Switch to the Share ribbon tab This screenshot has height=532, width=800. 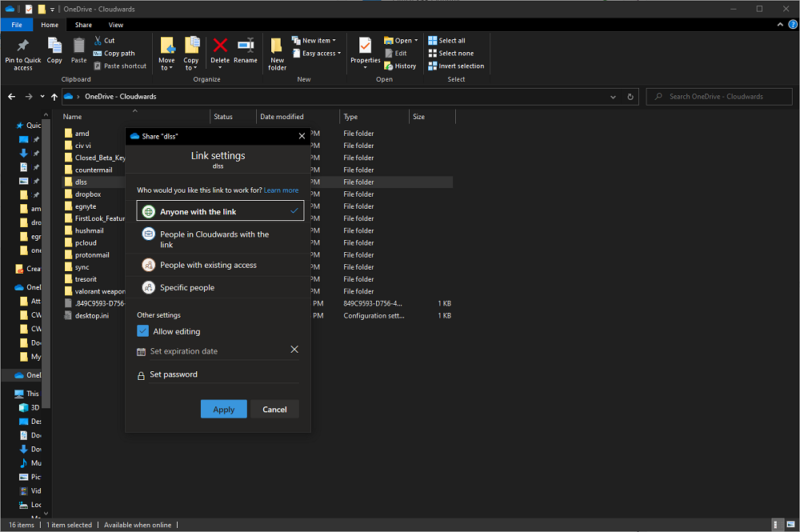[x=83, y=24]
